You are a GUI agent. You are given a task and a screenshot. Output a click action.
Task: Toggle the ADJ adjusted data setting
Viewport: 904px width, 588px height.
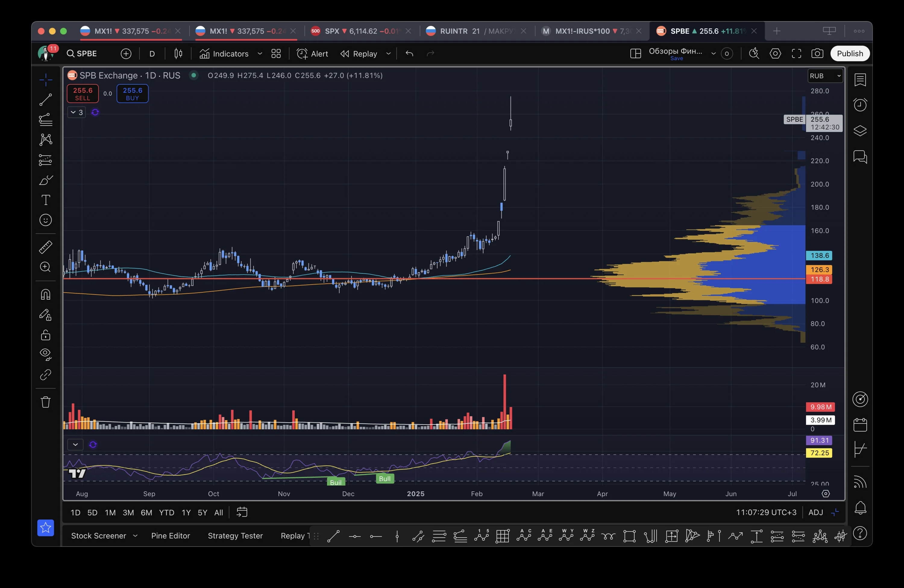coord(815,512)
